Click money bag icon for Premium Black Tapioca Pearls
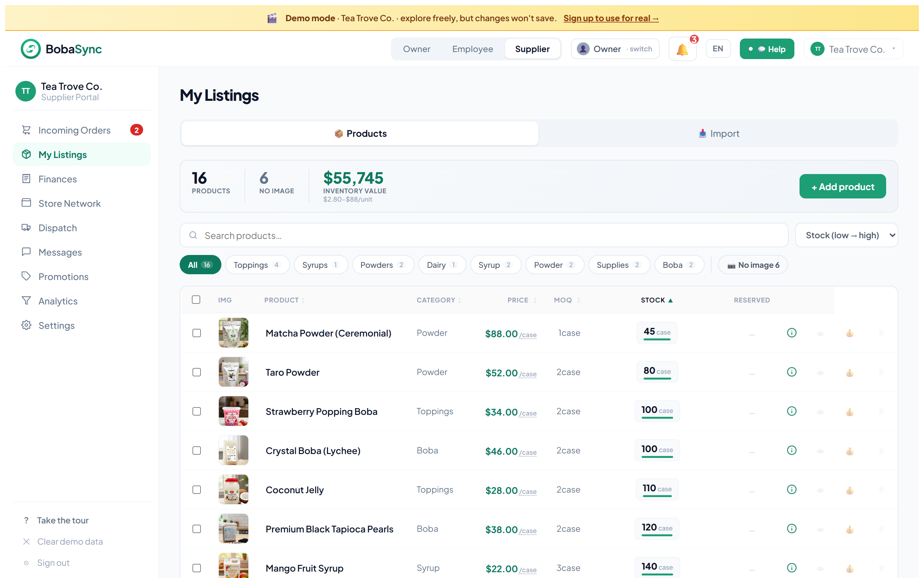This screenshot has height=578, width=924. [x=850, y=530]
